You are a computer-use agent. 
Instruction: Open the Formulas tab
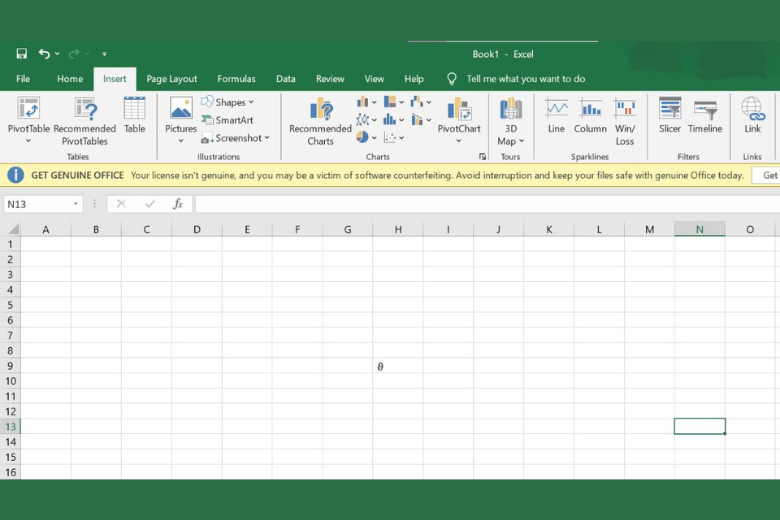(236, 79)
